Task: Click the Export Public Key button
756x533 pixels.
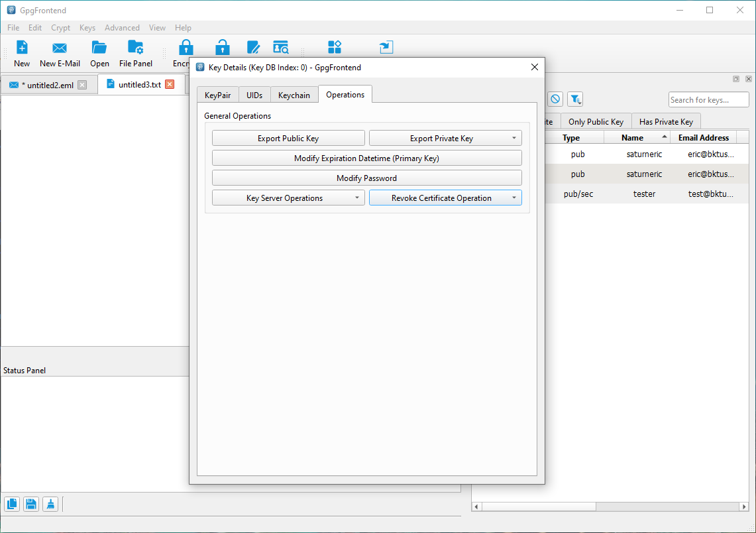Action: pyautogui.click(x=288, y=138)
